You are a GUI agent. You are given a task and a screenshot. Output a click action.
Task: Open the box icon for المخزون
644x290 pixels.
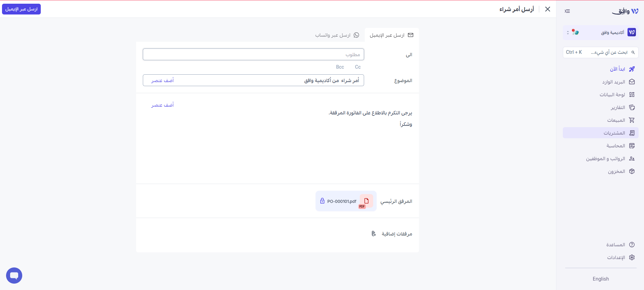click(632, 171)
